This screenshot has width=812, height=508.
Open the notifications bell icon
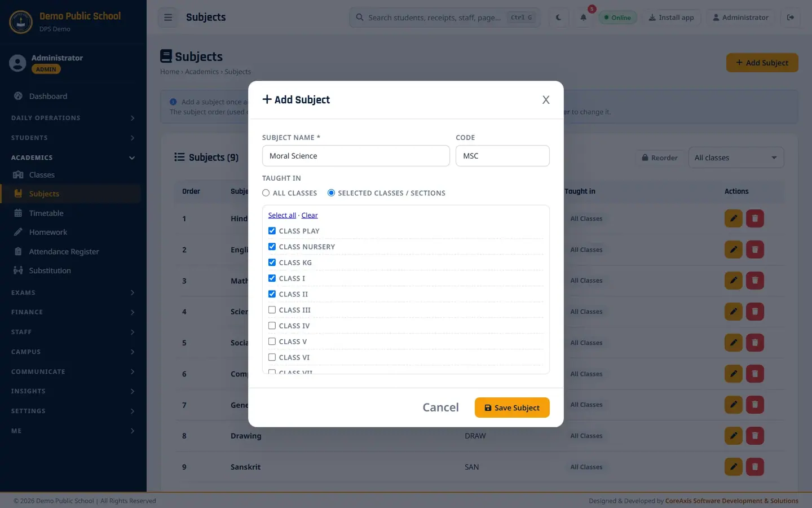click(x=584, y=17)
